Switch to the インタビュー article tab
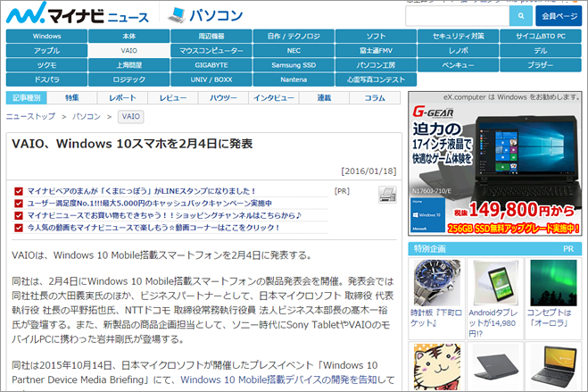Viewport: 588px width, 392px height. 274,98
